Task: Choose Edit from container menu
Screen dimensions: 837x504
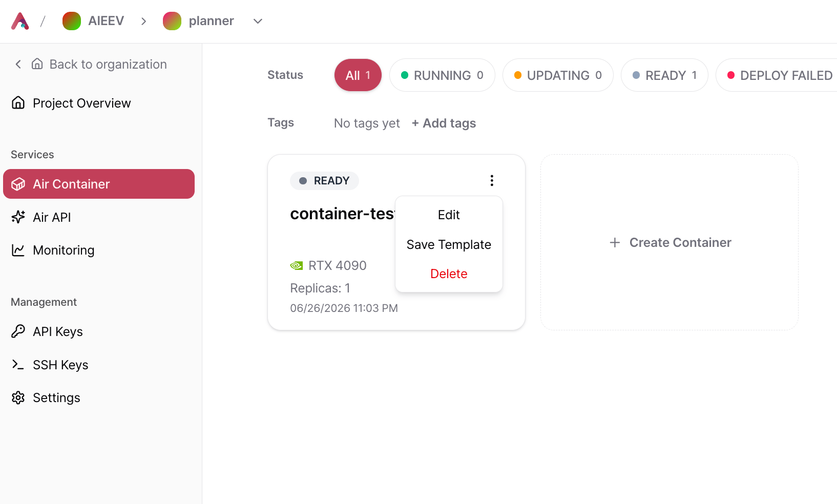Action: [449, 215]
